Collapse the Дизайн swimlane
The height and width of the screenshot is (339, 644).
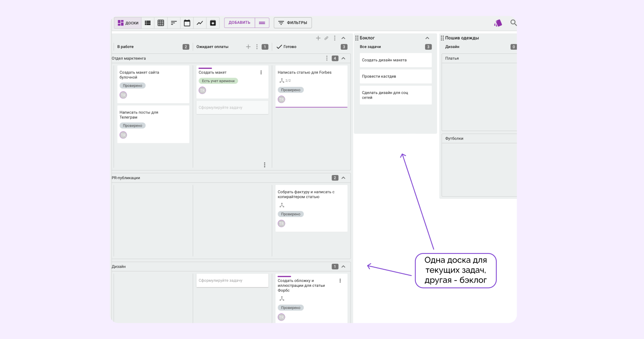[343, 266]
